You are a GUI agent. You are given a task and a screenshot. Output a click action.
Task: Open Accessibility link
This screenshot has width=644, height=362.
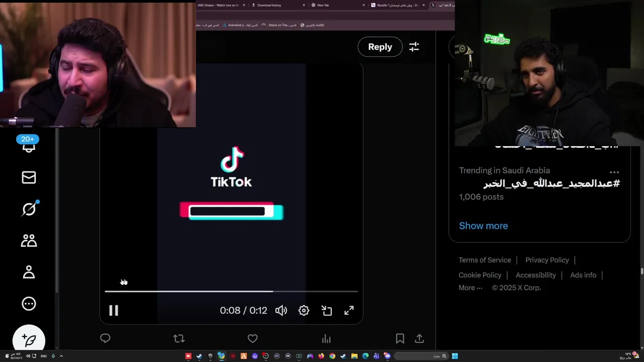536,275
